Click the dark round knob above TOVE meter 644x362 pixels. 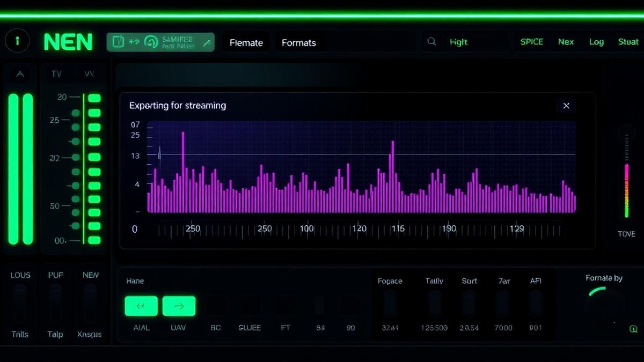tap(625, 132)
